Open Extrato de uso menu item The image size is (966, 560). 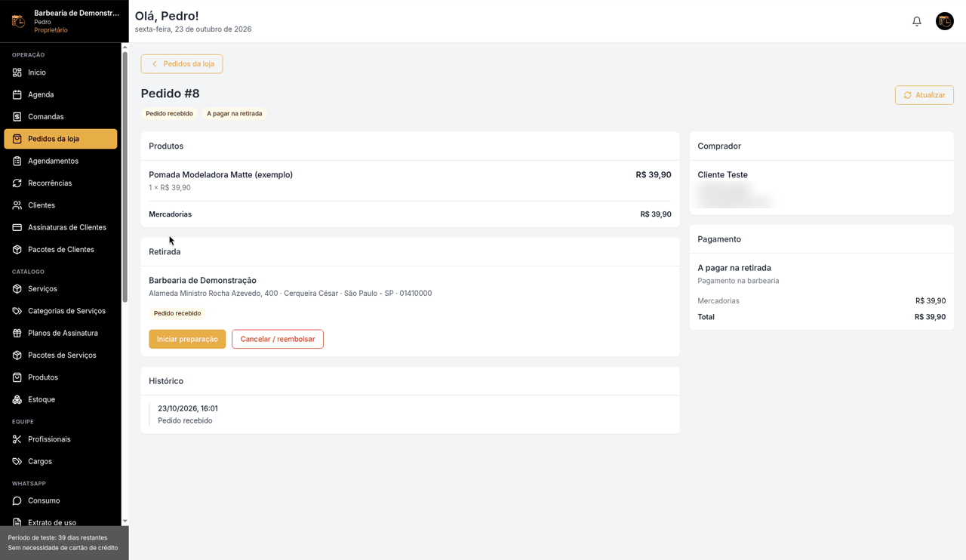pos(60,522)
